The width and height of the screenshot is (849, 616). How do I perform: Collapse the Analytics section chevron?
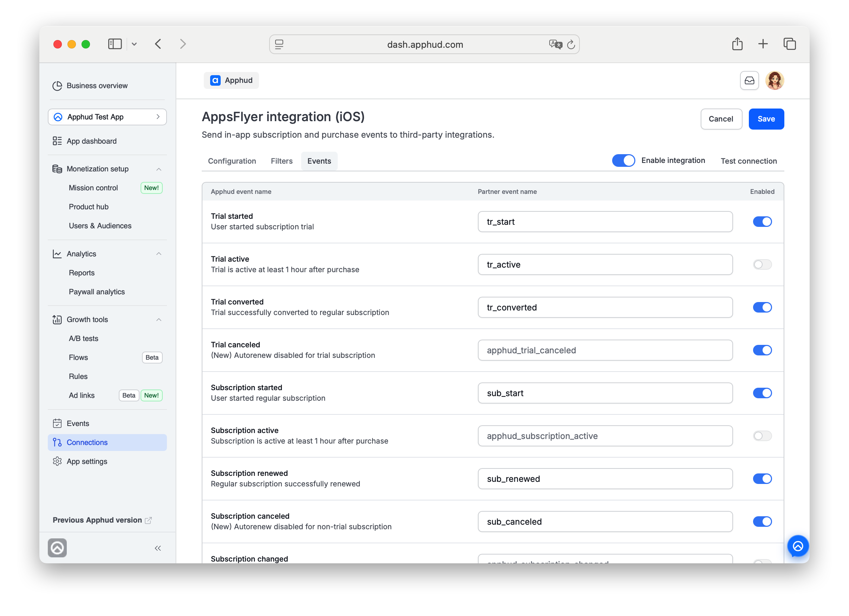[x=159, y=254]
